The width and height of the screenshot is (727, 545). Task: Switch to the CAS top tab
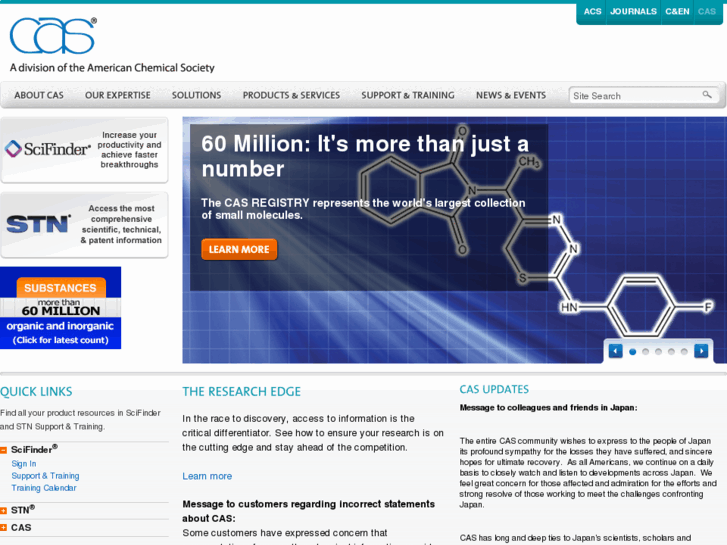707,12
